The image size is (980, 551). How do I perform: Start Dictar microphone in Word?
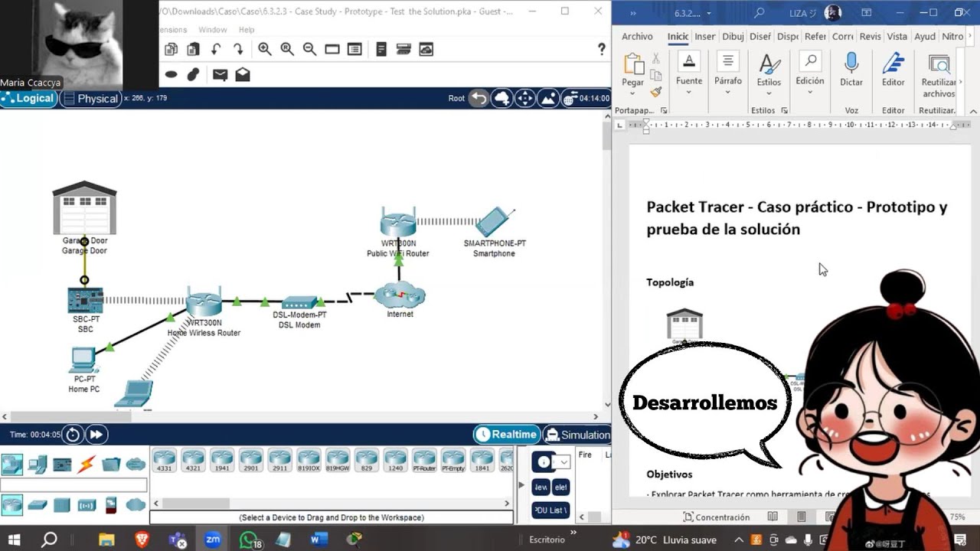pyautogui.click(x=851, y=69)
